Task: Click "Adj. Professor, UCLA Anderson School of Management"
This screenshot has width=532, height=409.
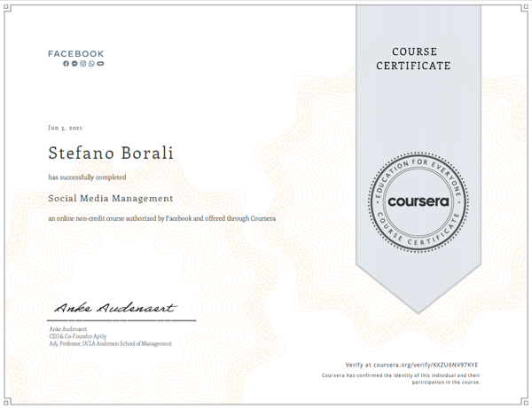Action: pyautogui.click(x=110, y=343)
